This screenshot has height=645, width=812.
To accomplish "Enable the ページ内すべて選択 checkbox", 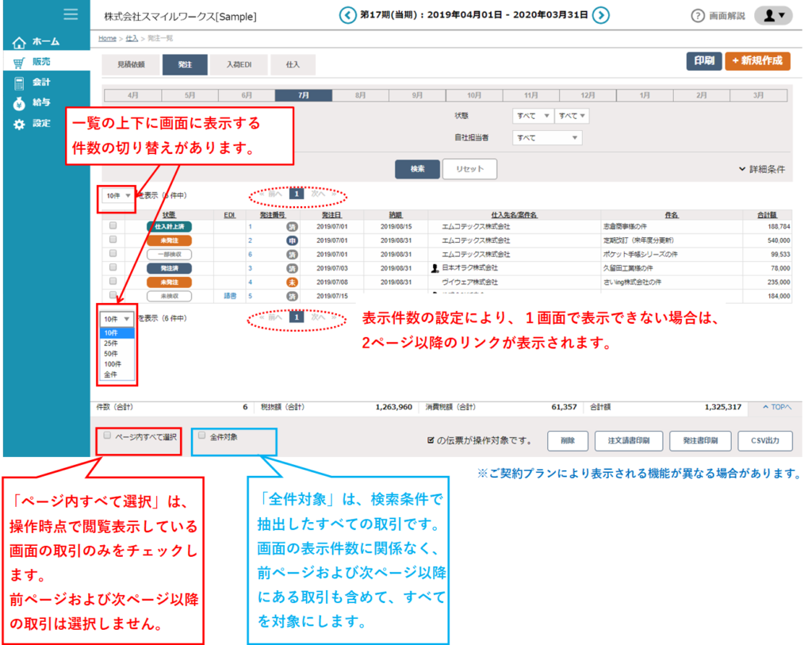I will tap(108, 436).
